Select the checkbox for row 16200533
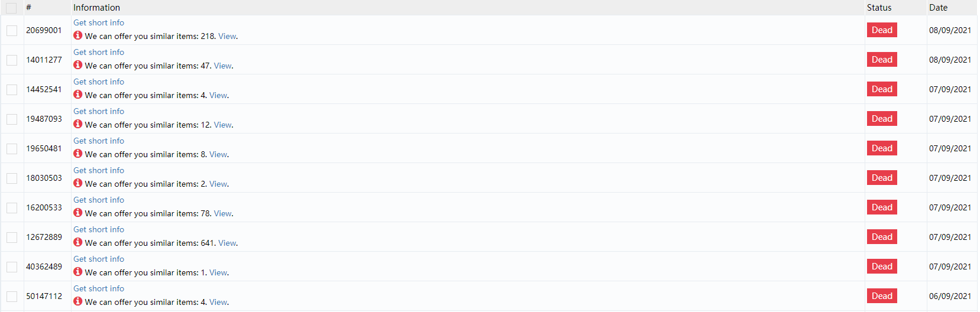980x312 pixels. [12, 208]
